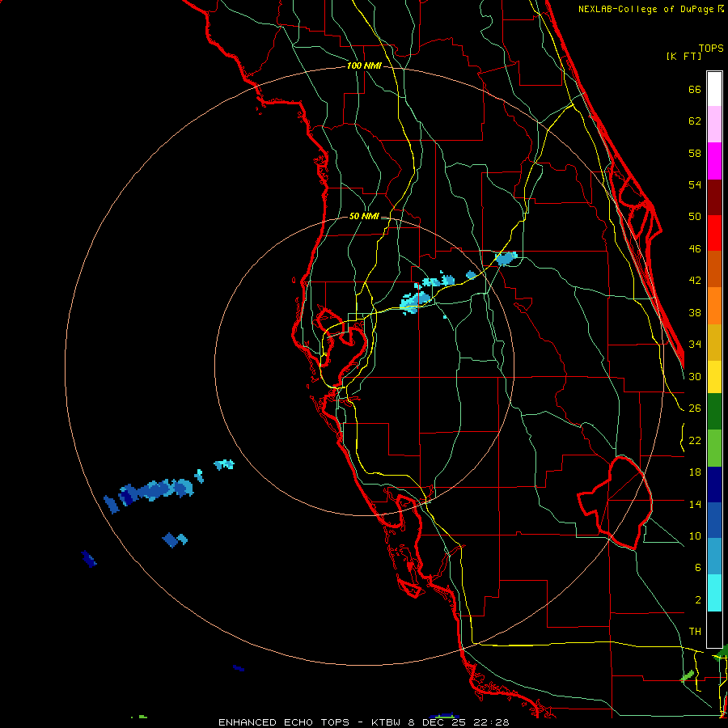This screenshot has width=728, height=728.
Task: Click the '50 NMI' range ring label
Action: (364, 216)
